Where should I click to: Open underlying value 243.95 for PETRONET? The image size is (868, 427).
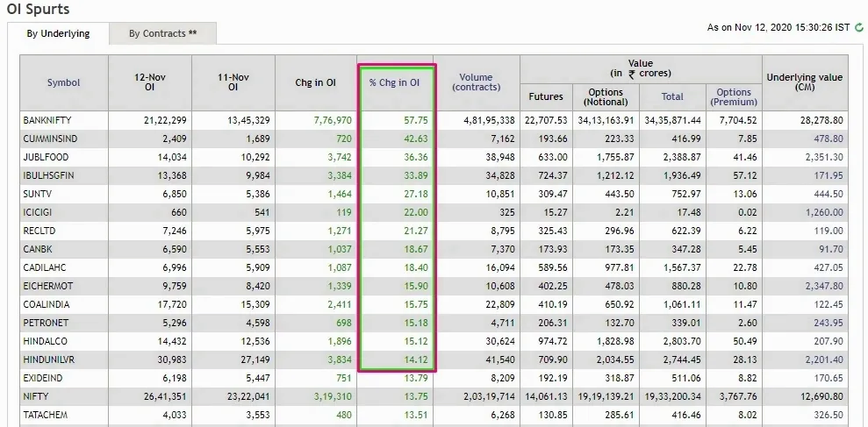(x=829, y=323)
